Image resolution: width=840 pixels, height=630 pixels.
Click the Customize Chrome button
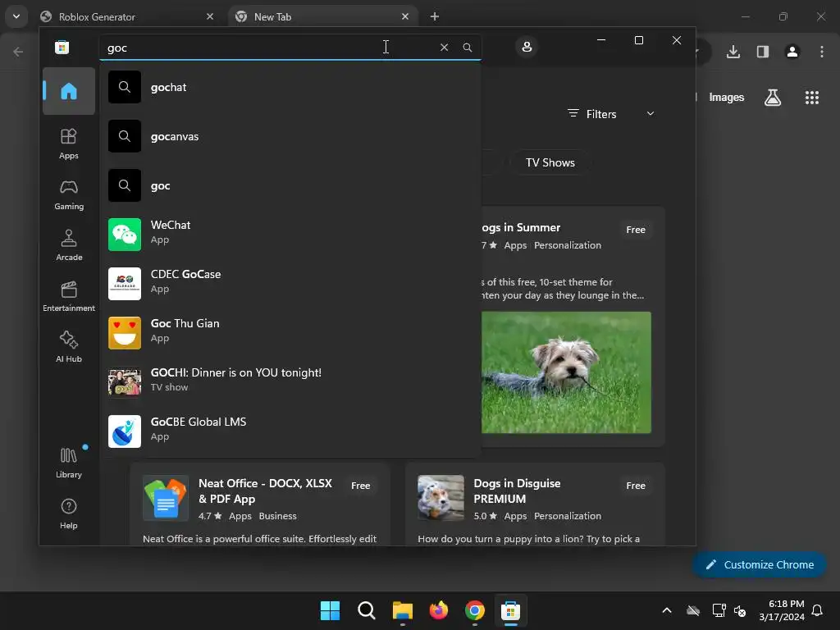click(x=760, y=564)
